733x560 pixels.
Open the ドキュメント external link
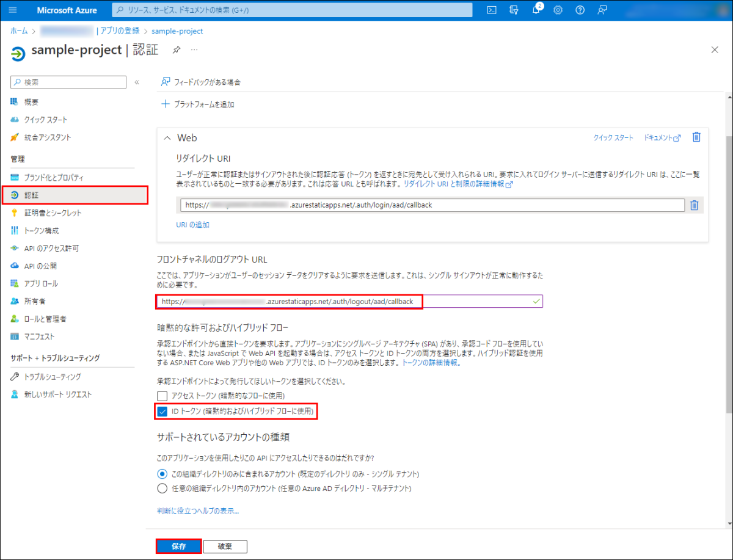coord(662,138)
